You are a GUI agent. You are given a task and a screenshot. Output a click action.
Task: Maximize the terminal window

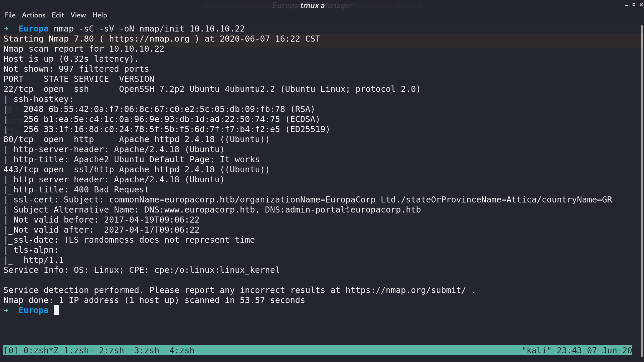pos(634,5)
